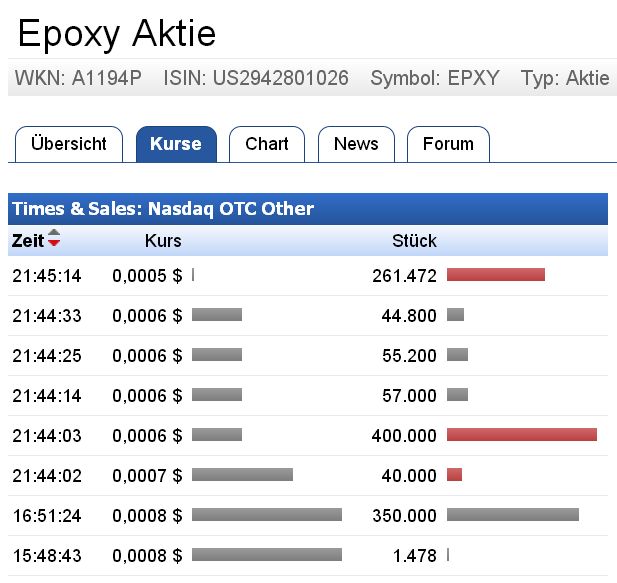The width and height of the screenshot is (617, 583).
Task: Click the Zeit column header
Action: click(x=28, y=241)
